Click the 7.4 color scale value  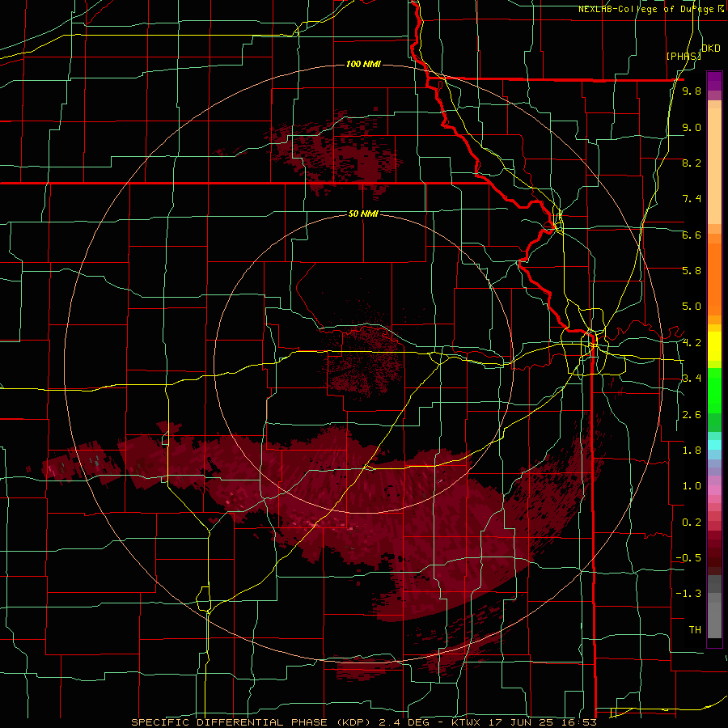(x=692, y=199)
